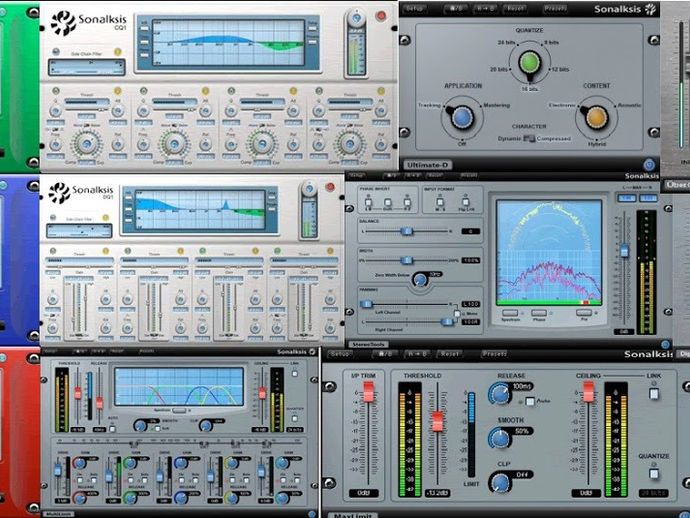The height and width of the screenshot is (518, 690).
Task: Click the CEILING red fader in MultiLimit
Action: click(x=262, y=393)
